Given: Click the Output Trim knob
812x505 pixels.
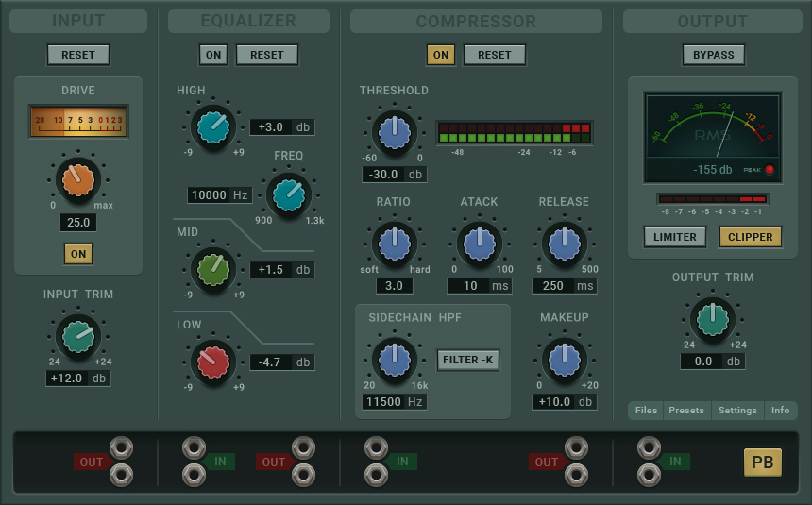Looking at the screenshot, I should [x=713, y=320].
